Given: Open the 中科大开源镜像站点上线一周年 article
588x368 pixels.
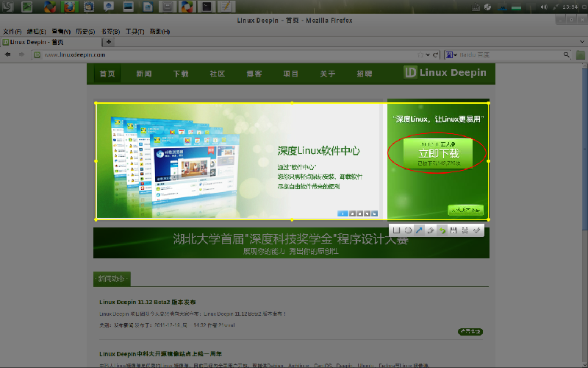Looking at the screenshot, I should point(160,354).
